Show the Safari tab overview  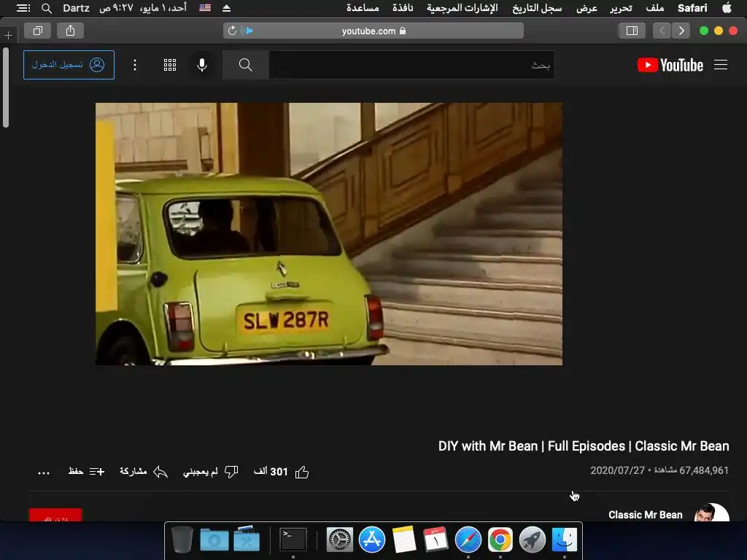coord(38,31)
